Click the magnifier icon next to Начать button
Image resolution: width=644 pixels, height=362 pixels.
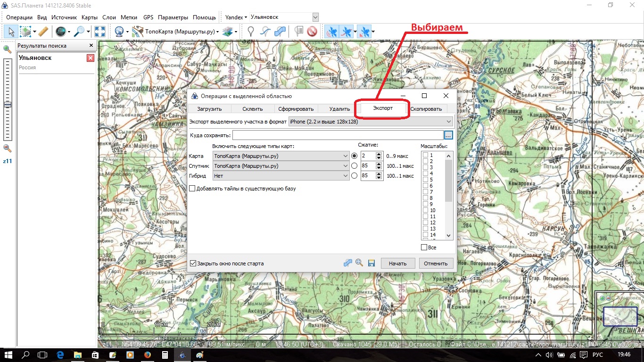[359, 263]
